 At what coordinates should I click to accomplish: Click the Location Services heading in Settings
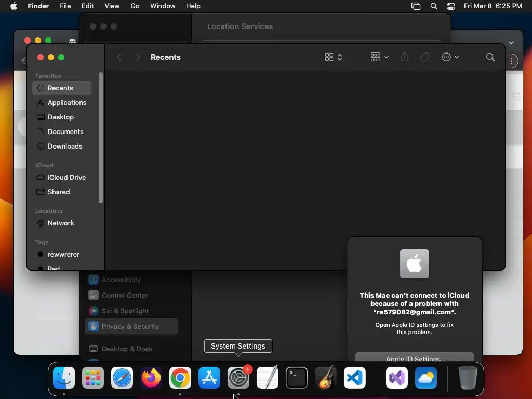pyautogui.click(x=240, y=26)
